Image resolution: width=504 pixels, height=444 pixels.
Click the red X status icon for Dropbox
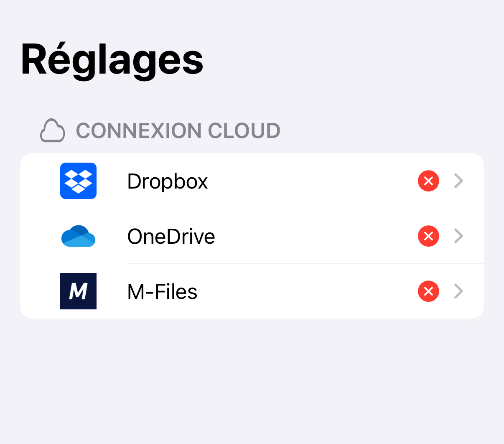point(428,181)
